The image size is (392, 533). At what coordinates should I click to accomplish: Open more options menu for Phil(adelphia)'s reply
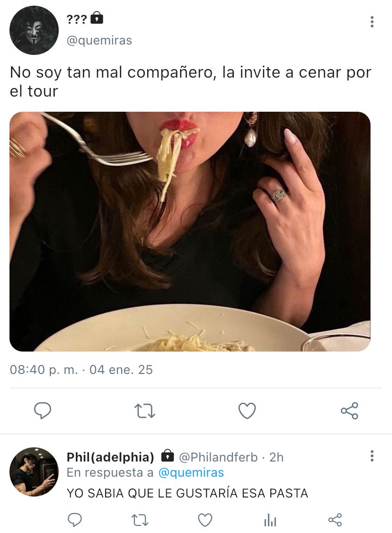pos(372,456)
